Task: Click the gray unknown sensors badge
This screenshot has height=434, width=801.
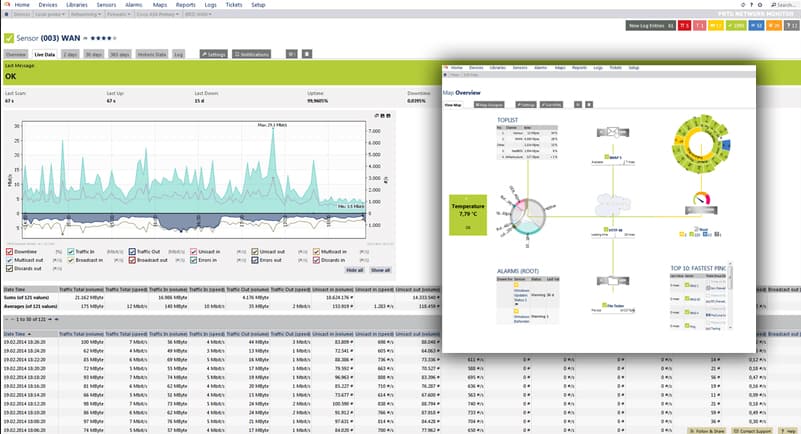Action: tap(792, 26)
